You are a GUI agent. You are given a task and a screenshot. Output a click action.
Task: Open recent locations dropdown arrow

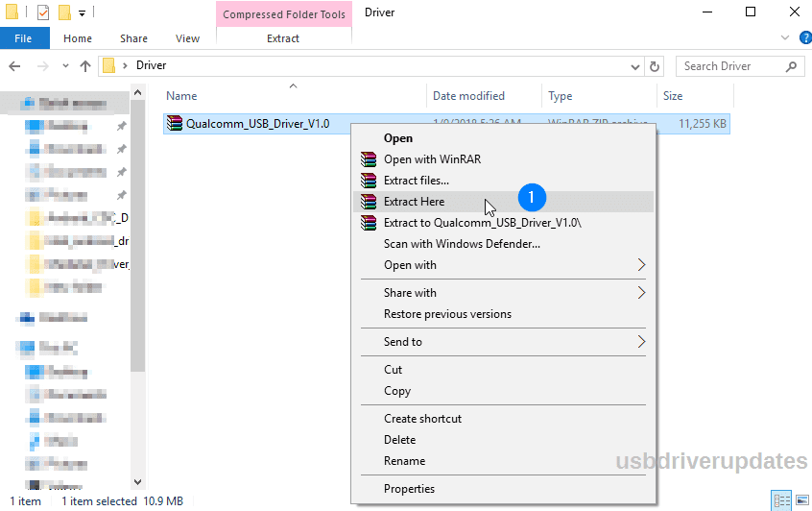click(x=65, y=66)
